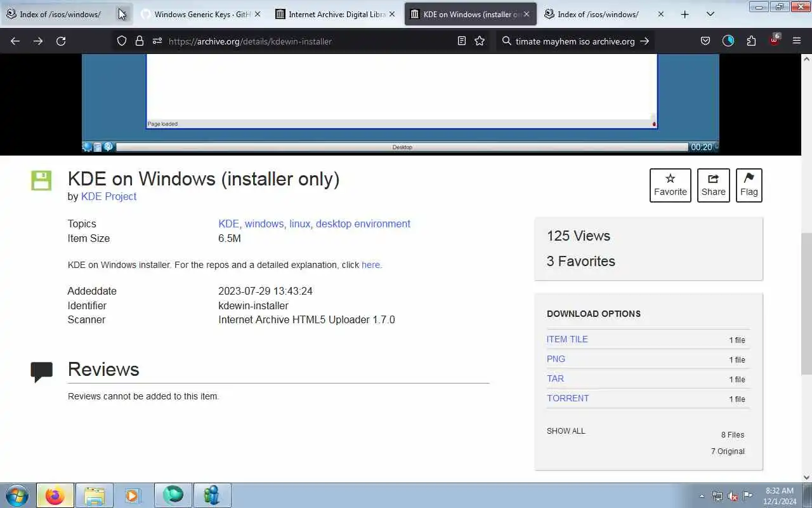Switch to first Index of /isos/windows/ tab

tap(60, 14)
